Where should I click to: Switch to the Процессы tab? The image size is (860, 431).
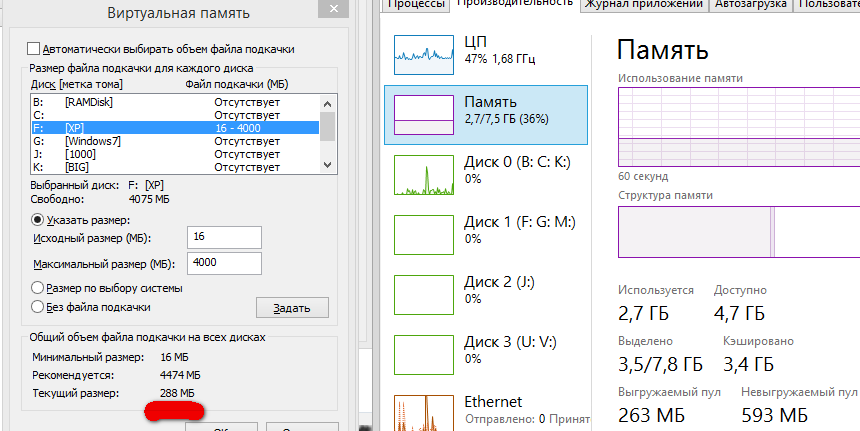pyautogui.click(x=415, y=4)
